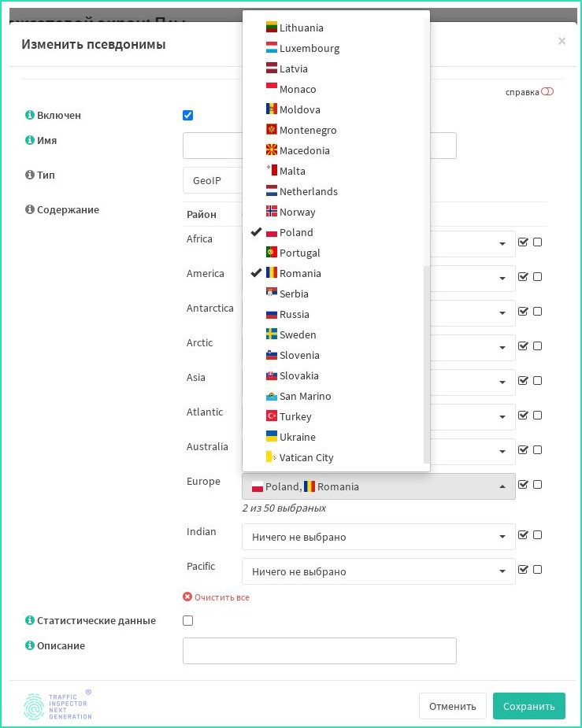The image size is (582, 728).
Task: Deselect Poland in the country list
Action: tap(333, 232)
